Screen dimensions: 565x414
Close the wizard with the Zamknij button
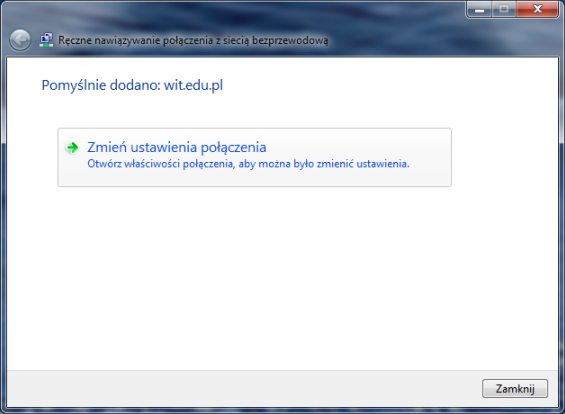click(x=515, y=388)
